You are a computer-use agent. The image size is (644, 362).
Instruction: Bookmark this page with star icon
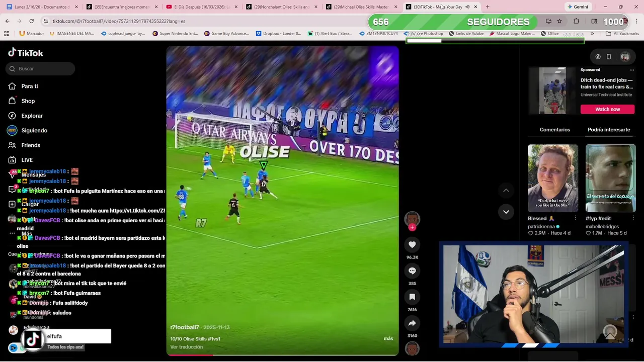click(559, 21)
